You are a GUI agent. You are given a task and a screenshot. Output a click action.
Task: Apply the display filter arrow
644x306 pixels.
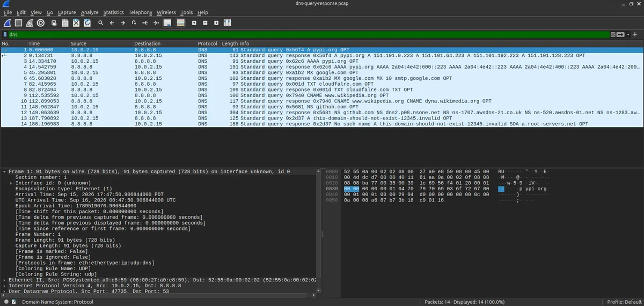(620, 34)
